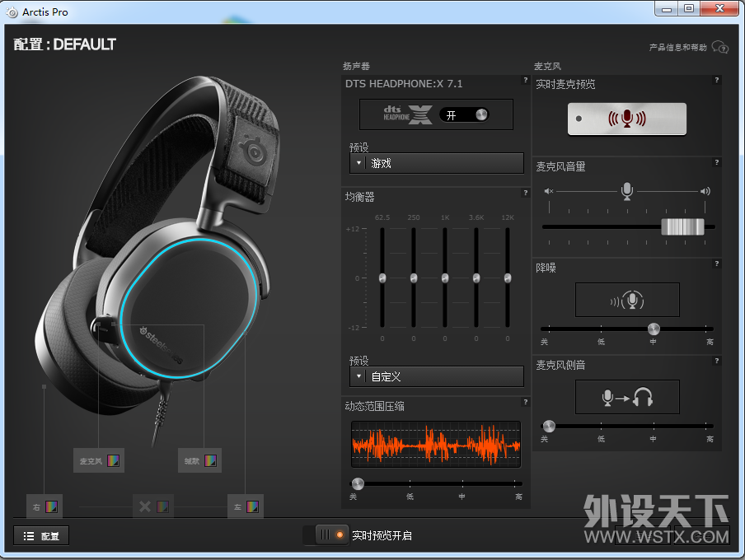Image resolution: width=745 pixels, height=560 pixels.
Task: Open the 配置 menu at the bottom left
Action: [x=40, y=534]
